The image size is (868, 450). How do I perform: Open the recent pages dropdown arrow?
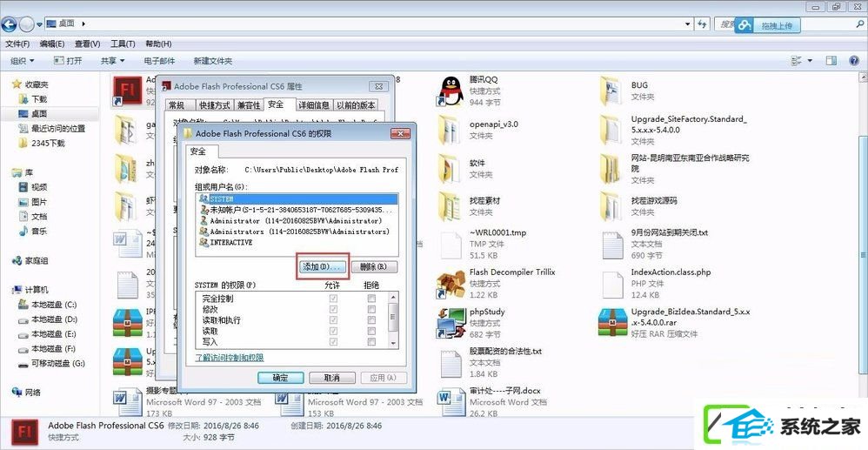[39, 24]
